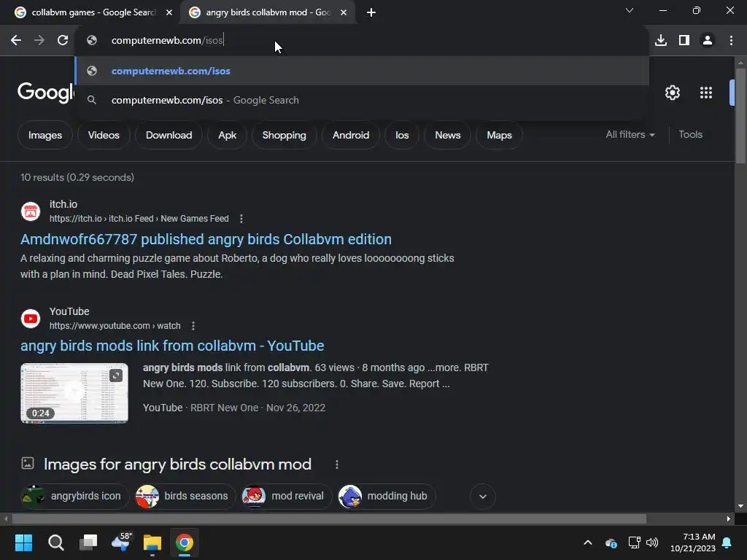Select the 'mod revival' image chip
Screen dimensions: 747x560
[x=286, y=496]
